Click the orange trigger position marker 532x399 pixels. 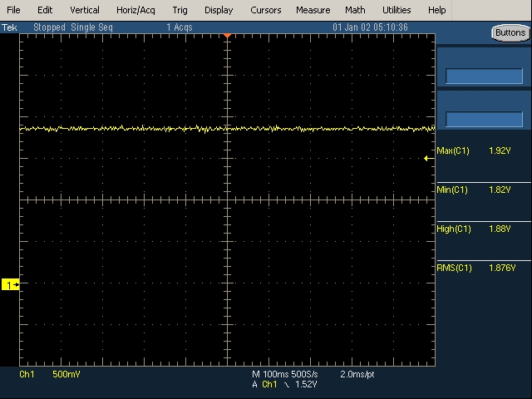click(x=227, y=36)
